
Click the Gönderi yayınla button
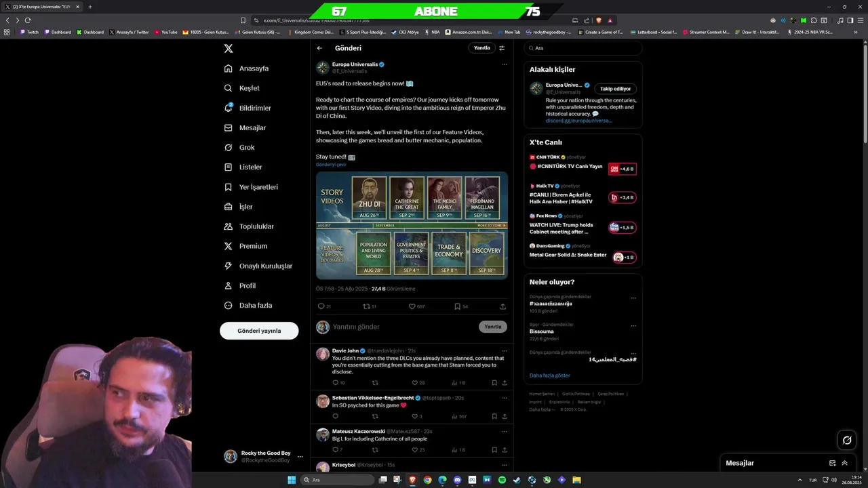click(x=259, y=331)
